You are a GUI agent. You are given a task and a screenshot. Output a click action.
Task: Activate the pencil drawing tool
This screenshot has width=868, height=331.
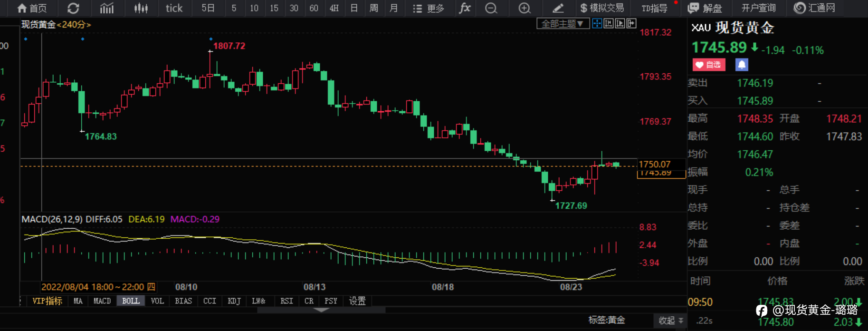coord(558,8)
